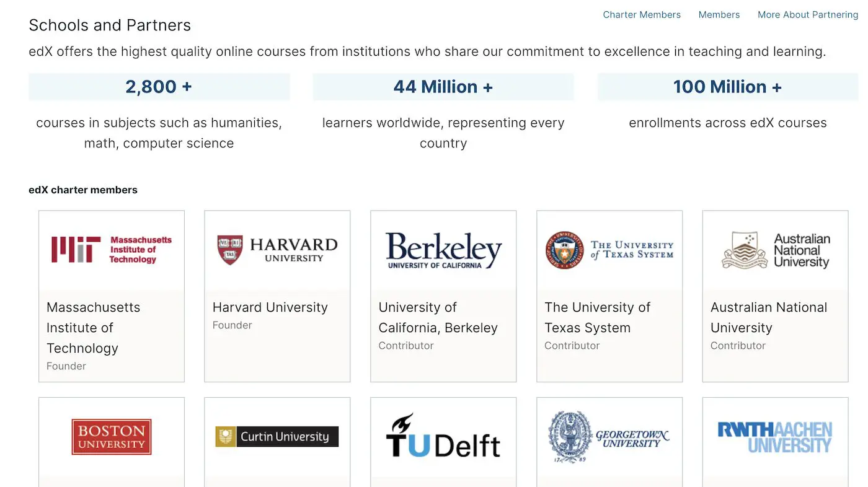The width and height of the screenshot is (868, 487).
Task: Open the Curtin University logo card
Action: pyautogui.click(x=277, y=437)
